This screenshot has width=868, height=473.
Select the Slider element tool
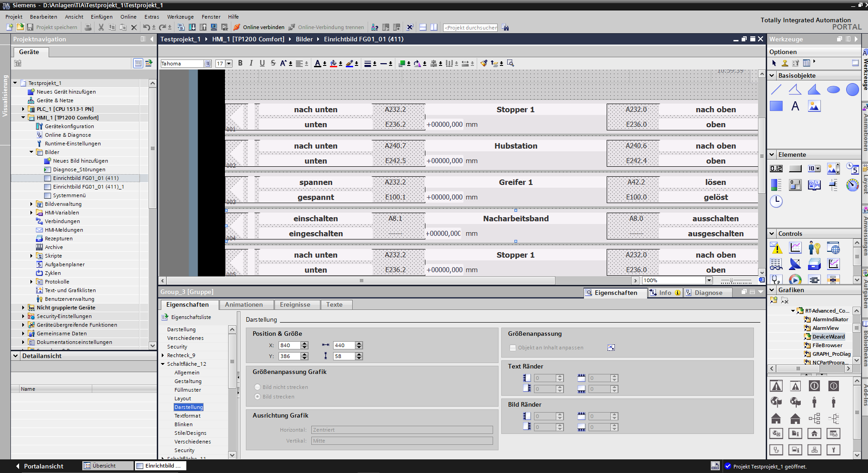(833, 185)
